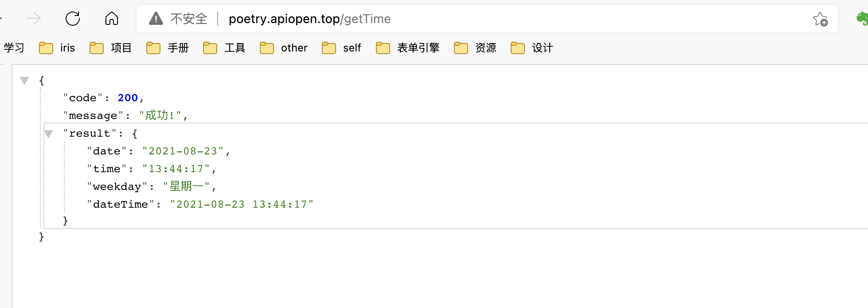Click the folder icon beside iris

click(46, 47)
